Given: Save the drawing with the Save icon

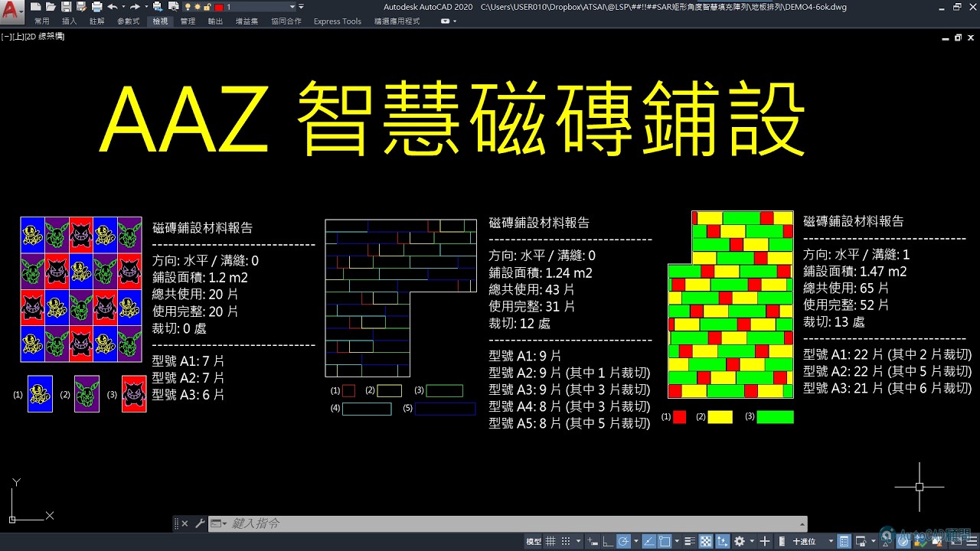Looking at the screenshot, I should pyautogui.click(x=67, y=6).
